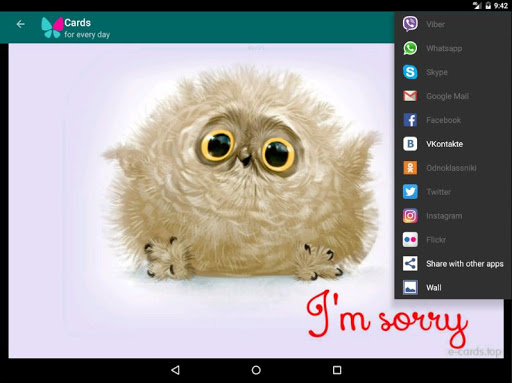Tap the VKontakte icon

point(410,144)
